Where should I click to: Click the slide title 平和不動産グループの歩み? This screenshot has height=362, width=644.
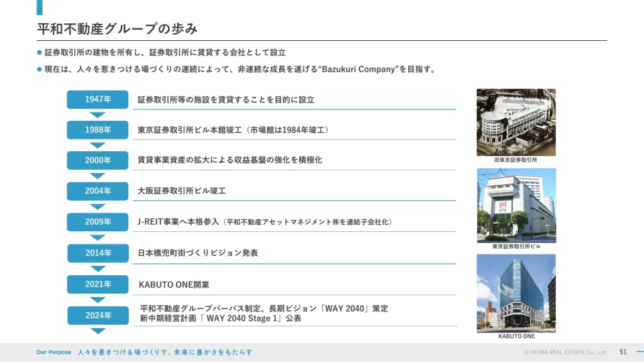(117, 28)
